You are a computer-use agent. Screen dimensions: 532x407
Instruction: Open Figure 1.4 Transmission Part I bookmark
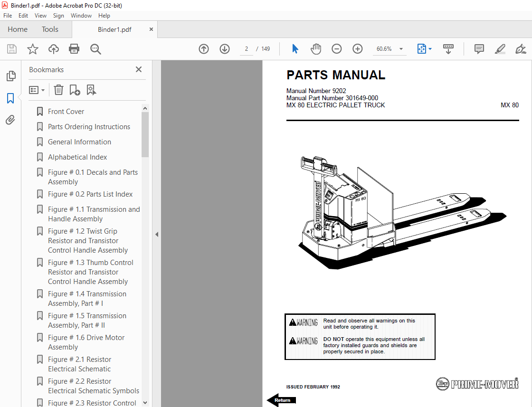click(x=87, y=298)
